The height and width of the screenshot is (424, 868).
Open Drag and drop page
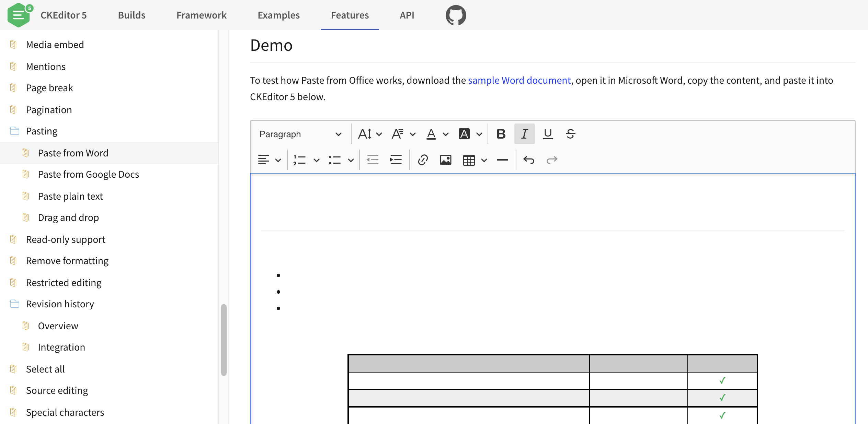(x=68, y=217)
